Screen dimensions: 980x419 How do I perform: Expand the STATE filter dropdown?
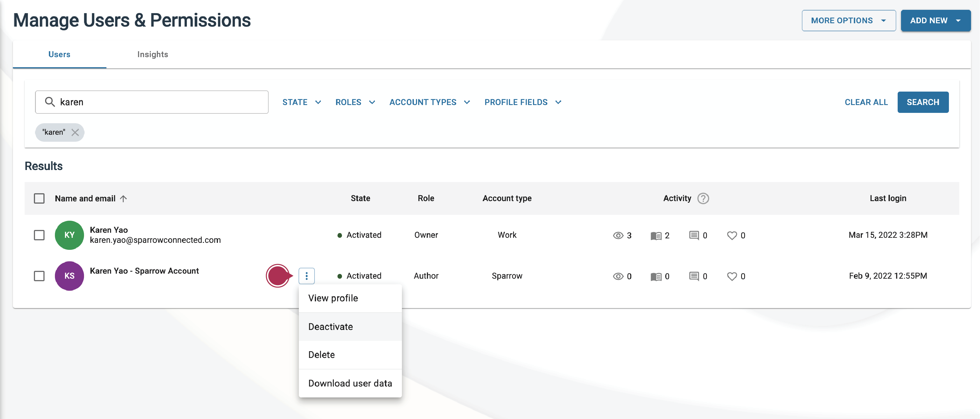302,102
